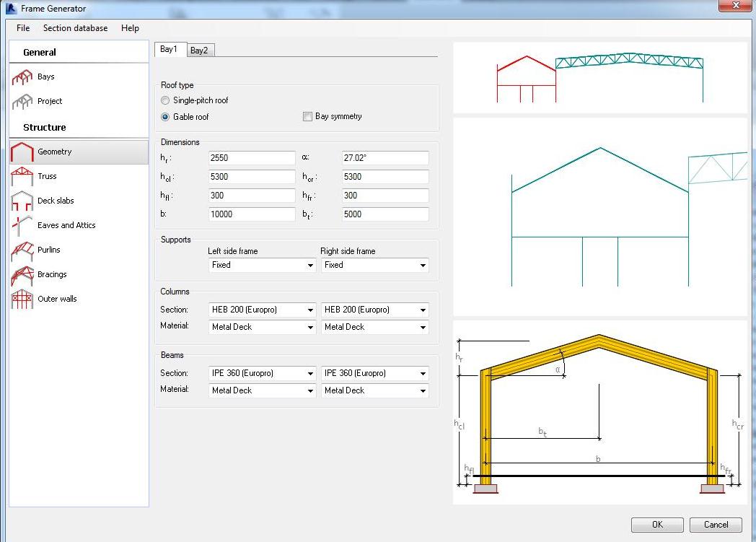Open the Bracings icon
Screen dimensions: 756x542
pyautogui.click(x=22, y=275)
